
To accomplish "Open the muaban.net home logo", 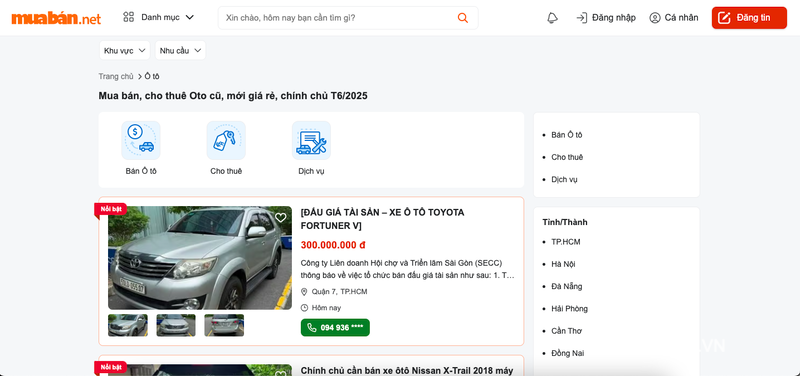I will click(x=56, y=18).
